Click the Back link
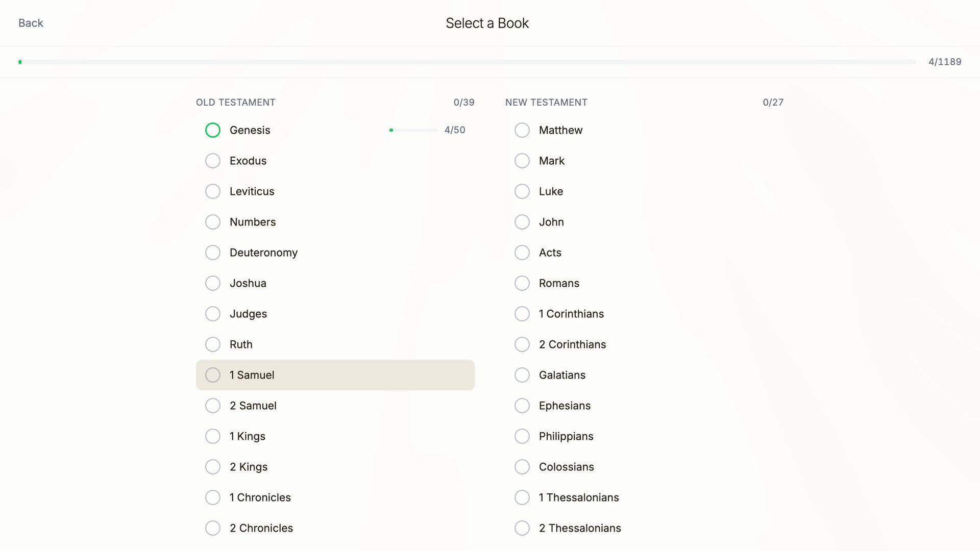The image size is (980, 551). pos(31,23)
